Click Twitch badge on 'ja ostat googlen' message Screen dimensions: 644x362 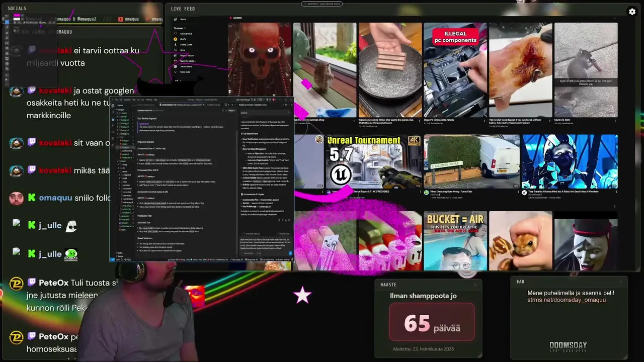pos(32,91)
